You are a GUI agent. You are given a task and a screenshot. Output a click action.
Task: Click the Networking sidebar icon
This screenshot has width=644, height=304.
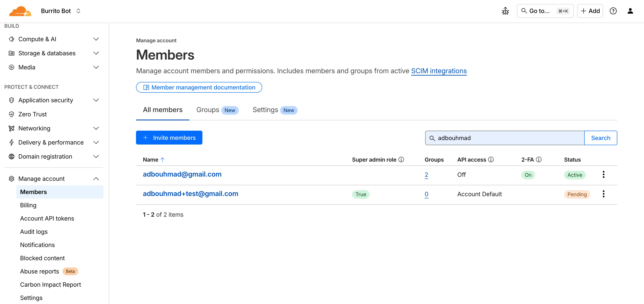pos(12,128)
